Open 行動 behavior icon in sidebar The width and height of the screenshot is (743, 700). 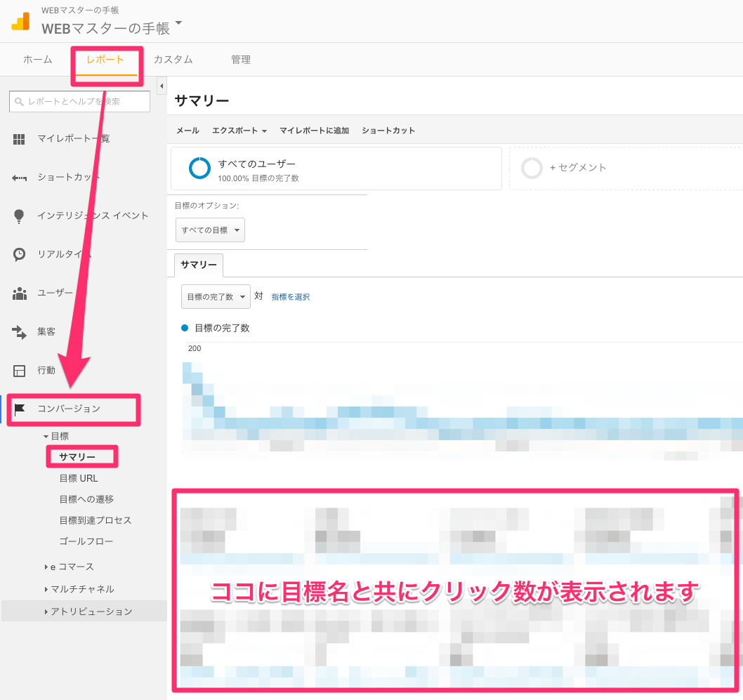(19, 370)
